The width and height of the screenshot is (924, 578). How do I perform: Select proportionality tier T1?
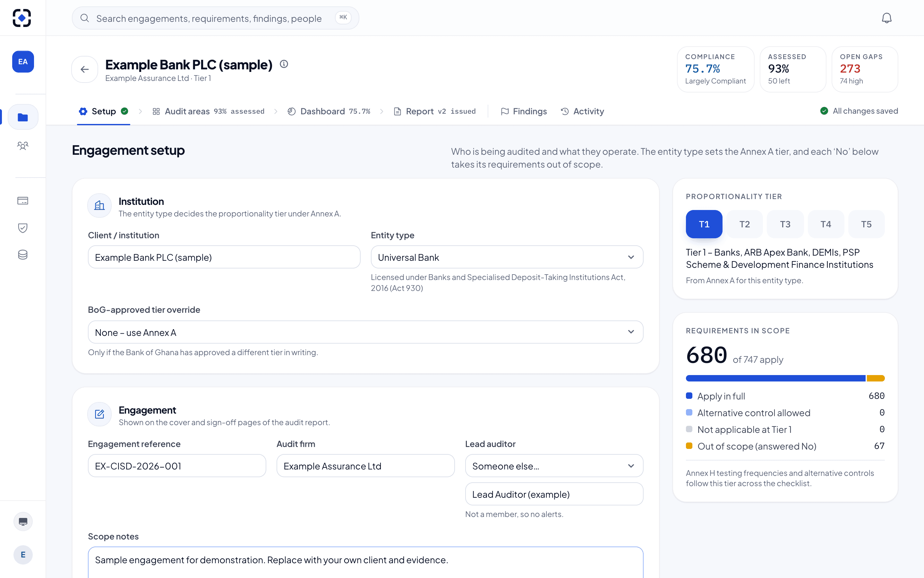(704, 224)
